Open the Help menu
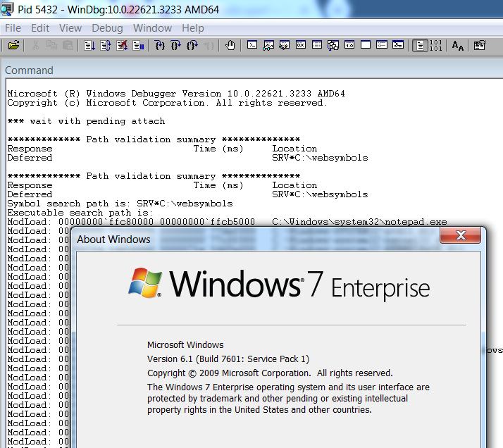This screenshot has height=448, width=503. pyautogui.click(x=193, y=28)
